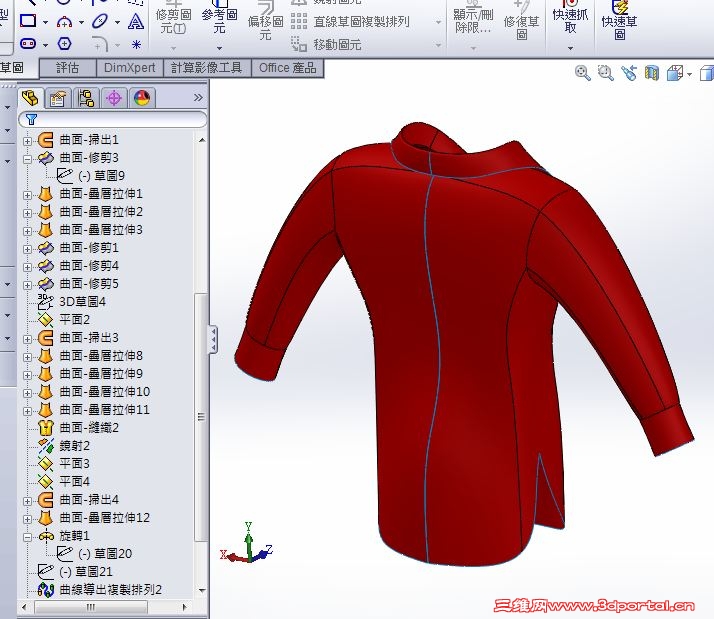Open the ellipse tool dropdown arrow

point(117,22)
